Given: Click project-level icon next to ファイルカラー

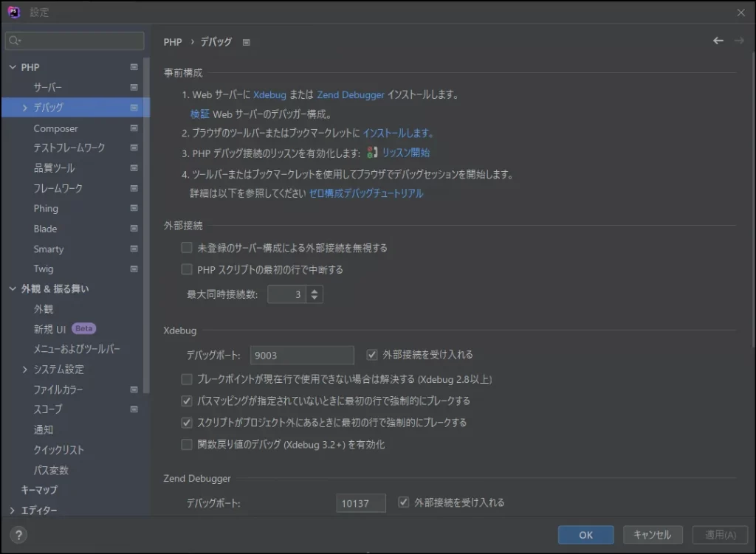Looking at the screenshot, I should tap(134, 389).
